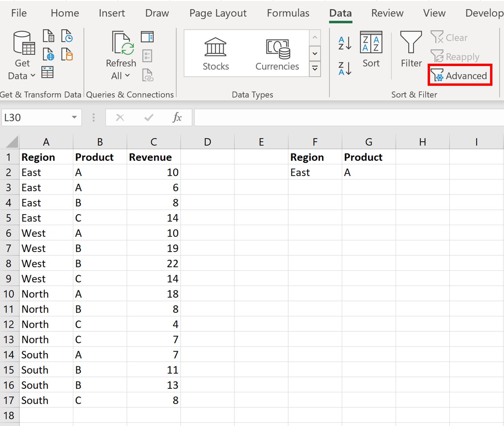Create query From Table/Range
This screenshot has height=426, width=504.
point(47,72)
